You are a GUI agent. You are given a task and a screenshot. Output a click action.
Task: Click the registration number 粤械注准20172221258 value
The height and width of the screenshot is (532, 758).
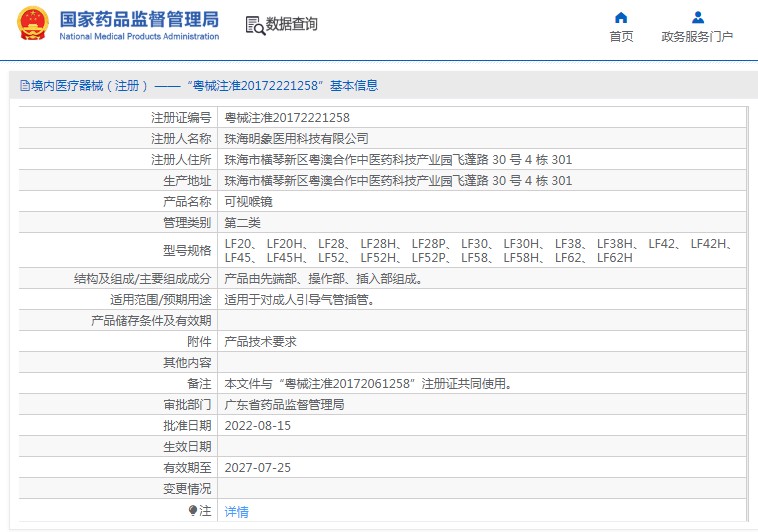tap(287, 118)
